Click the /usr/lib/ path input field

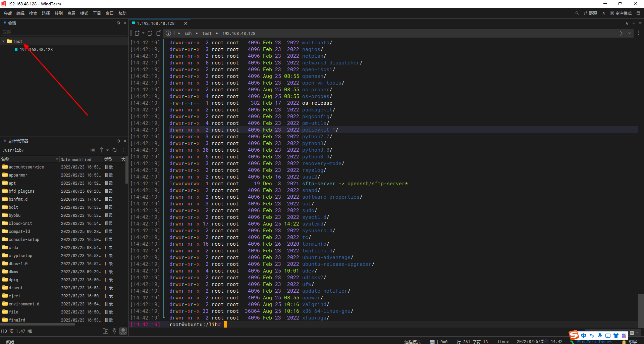pyautogui.click(x=45, y=150)
